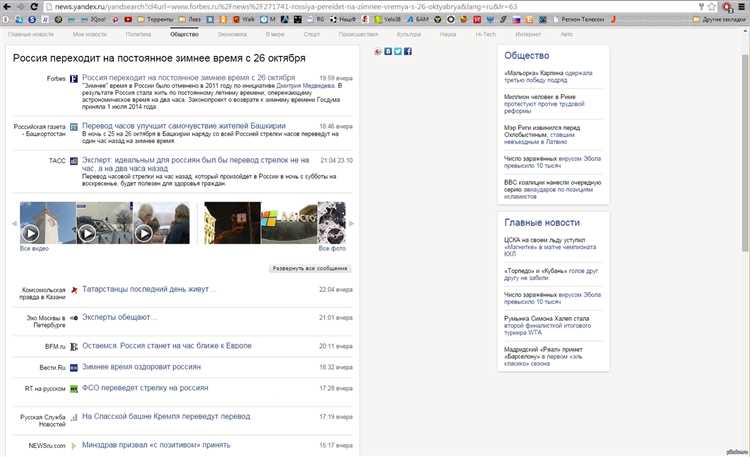Click the ТАСС source favicon

point(74,160)
